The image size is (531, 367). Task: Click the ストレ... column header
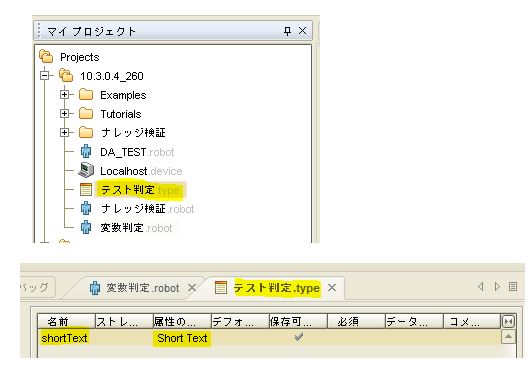click(124, 321)
